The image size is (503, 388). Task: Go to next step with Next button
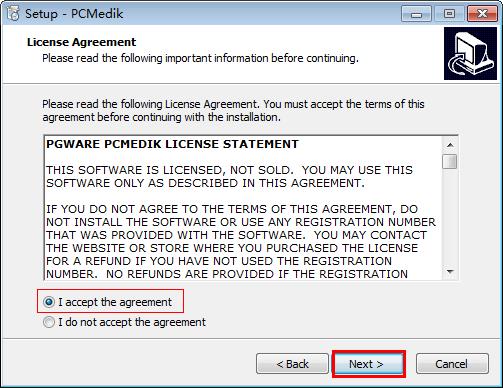pyautogui.click(x=369, y=364)
